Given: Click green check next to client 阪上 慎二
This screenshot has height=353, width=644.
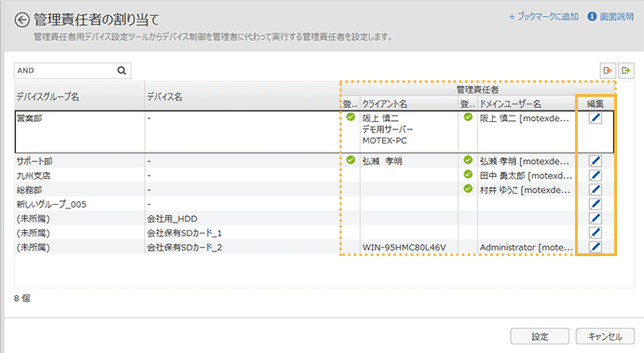Looking at the screenshot, I should click(350, 117).
